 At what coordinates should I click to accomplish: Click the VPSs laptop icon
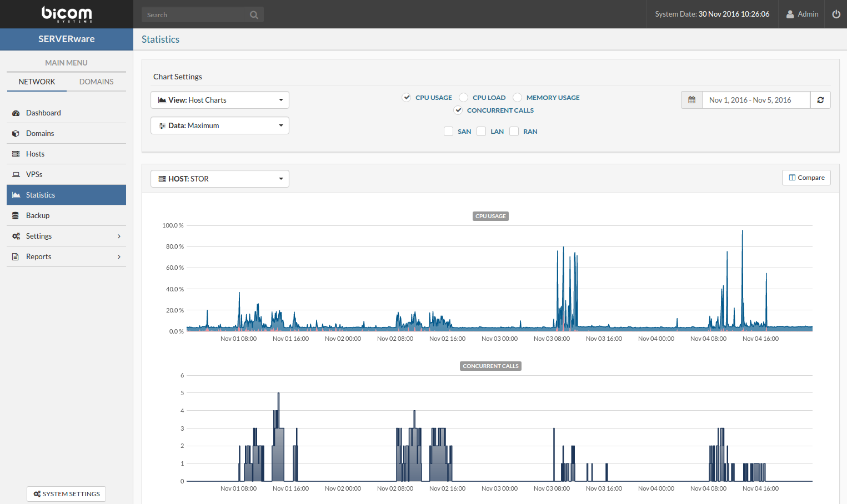click(16, 175)
